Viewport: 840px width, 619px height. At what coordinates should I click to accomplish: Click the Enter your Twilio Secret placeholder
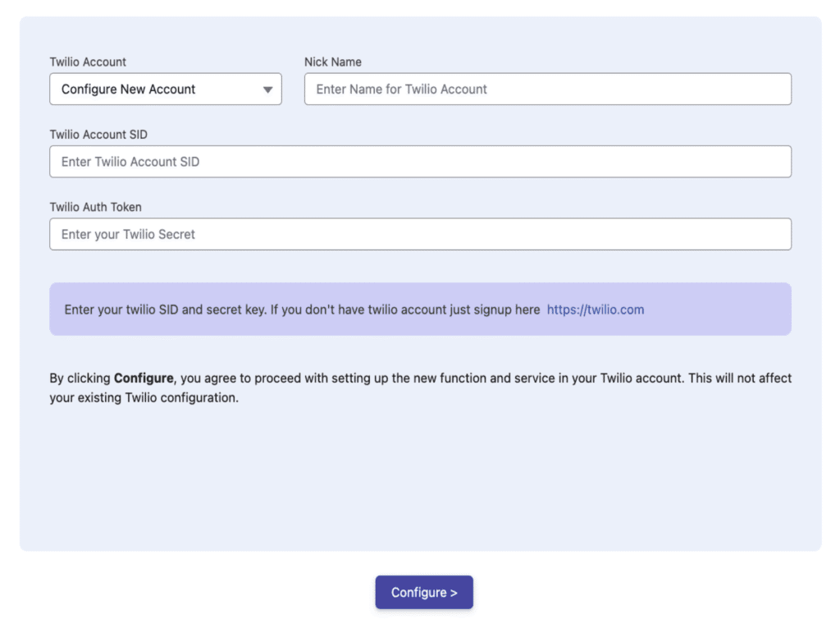click(x=128, y=234)
